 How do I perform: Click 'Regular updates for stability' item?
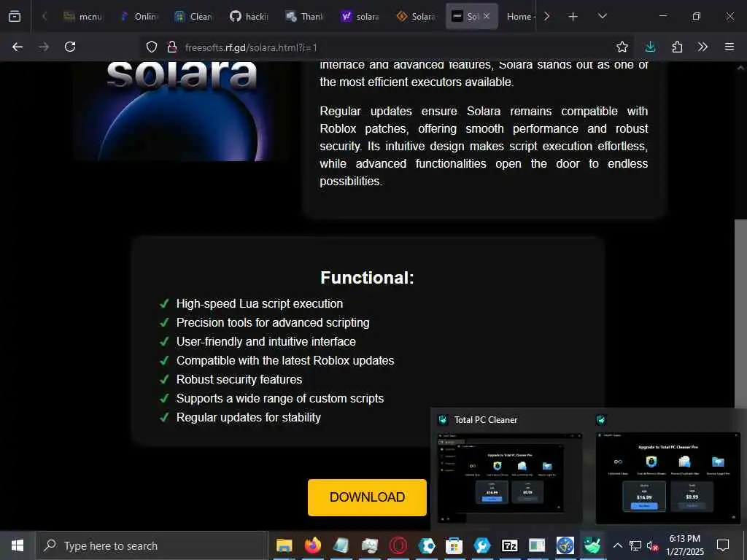click(249, 418)
